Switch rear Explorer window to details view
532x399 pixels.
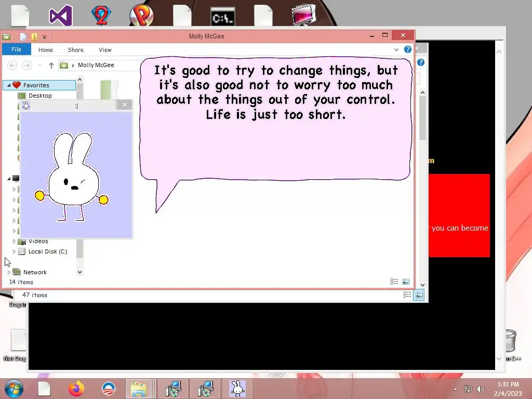pyautogui.click(x=407, y=295)
